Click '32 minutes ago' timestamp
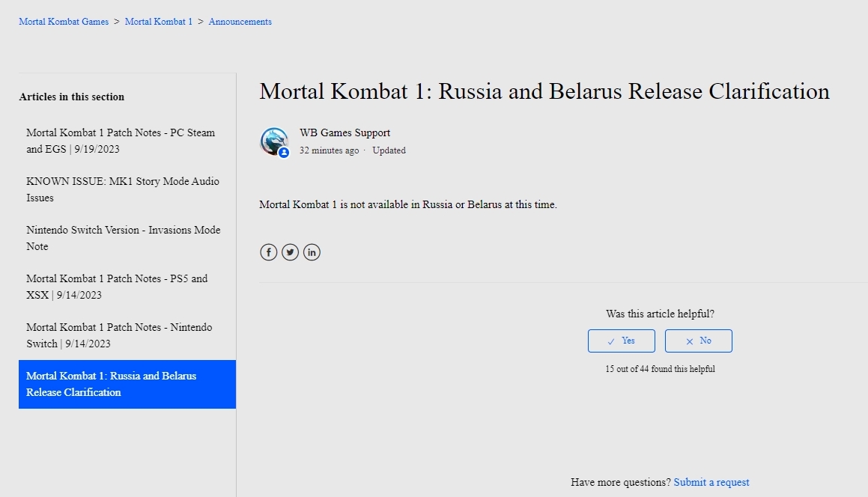The image size is (868, 497). pyautogui.click(x=330, y=150)
